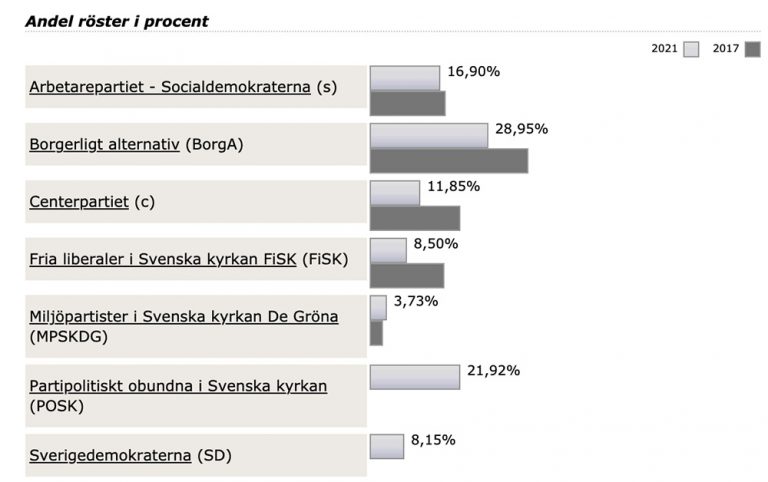Select Centerpartiet dark 2017 bar
The height and width of the screenshot is (482, 768).
click(x=415, y=218)
